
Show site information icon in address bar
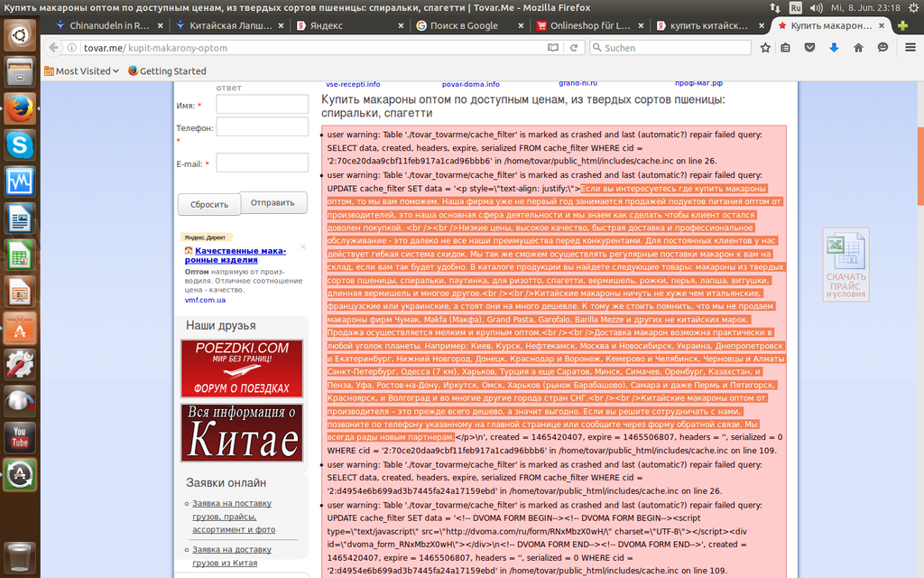point(72,48)
